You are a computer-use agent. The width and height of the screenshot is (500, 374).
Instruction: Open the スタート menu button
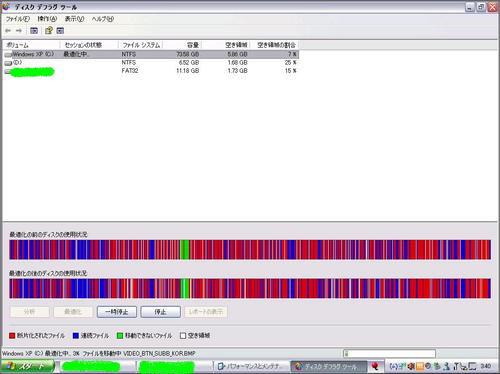(x=28, y=366)
